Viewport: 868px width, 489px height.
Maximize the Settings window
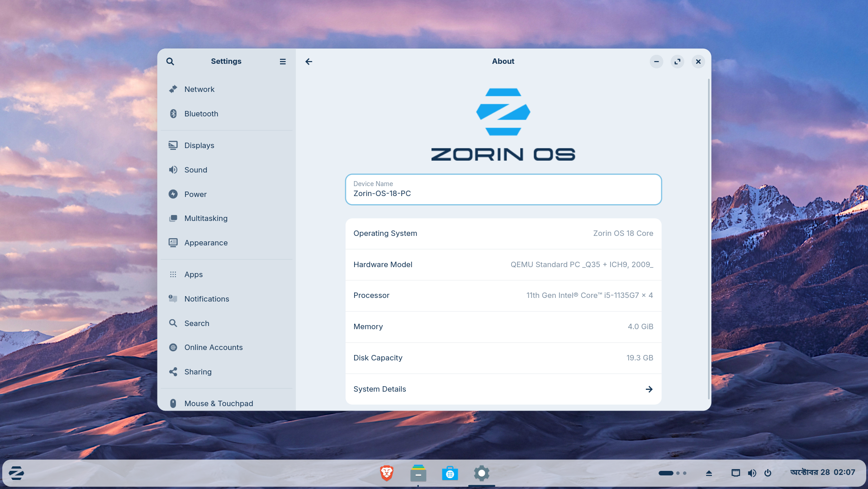677,62
